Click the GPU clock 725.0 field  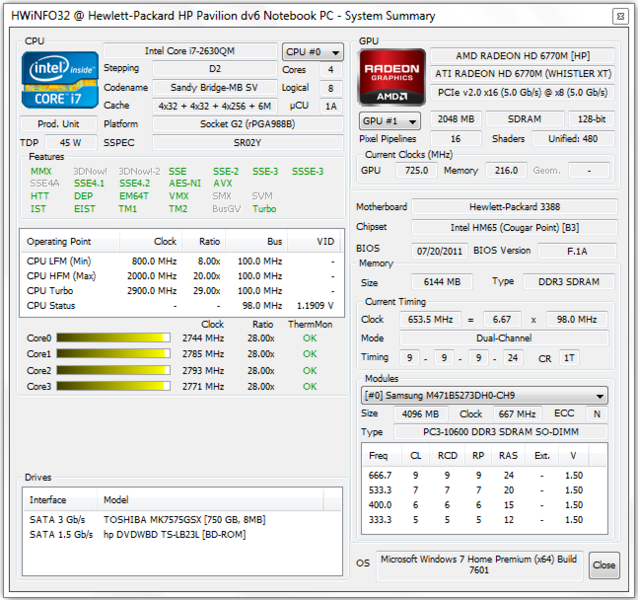416,170
